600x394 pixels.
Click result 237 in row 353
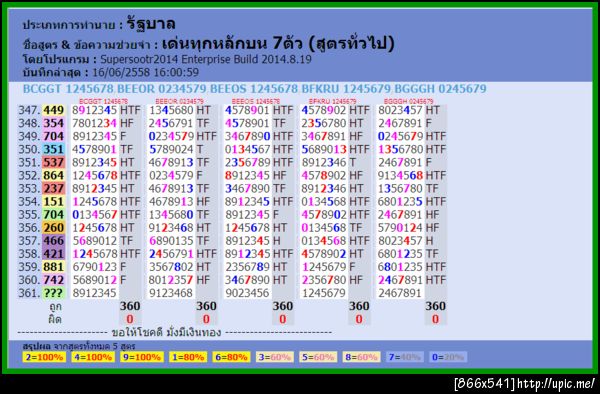pyautogui.click(x=53, y=188)
